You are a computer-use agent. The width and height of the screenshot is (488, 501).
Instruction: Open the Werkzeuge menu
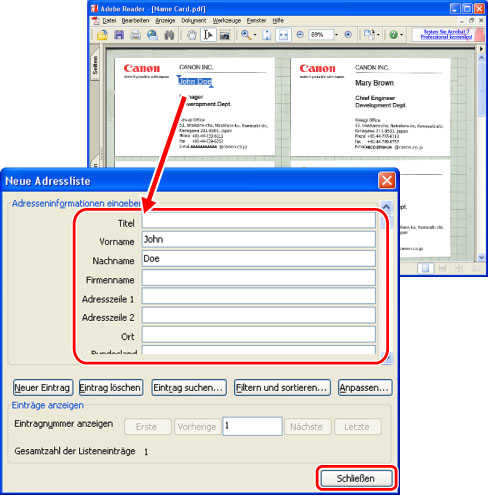point(227,21)
